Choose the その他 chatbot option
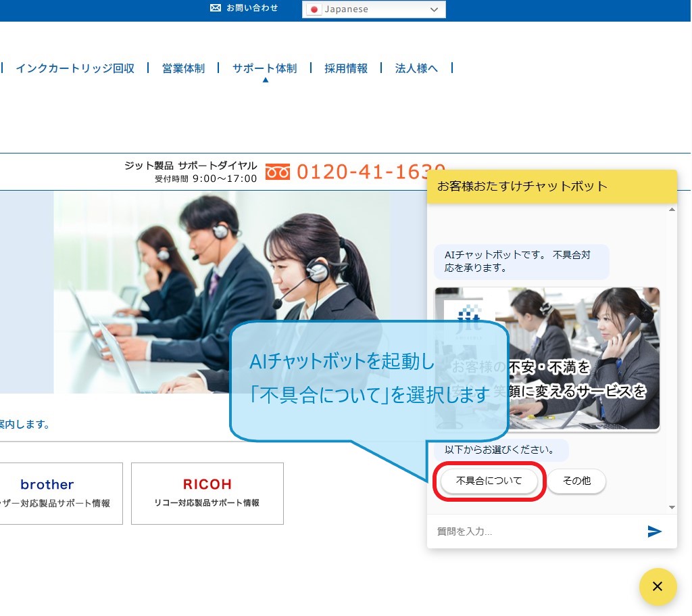 577,481
